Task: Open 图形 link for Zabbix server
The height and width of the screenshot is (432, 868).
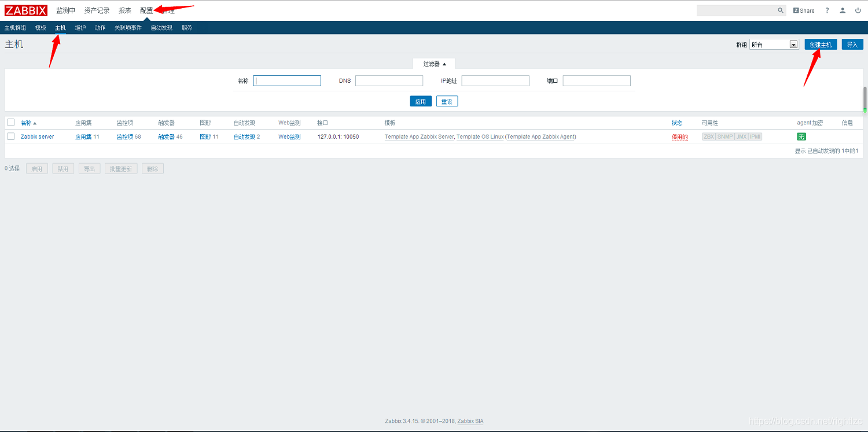Action: [x=205, y=137]
